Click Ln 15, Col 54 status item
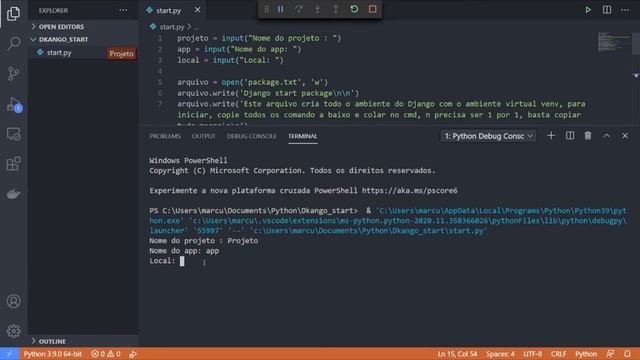Image resolution: width=640 pixels, height=360 pixels. pyautogui.click(x=457, y=354)
